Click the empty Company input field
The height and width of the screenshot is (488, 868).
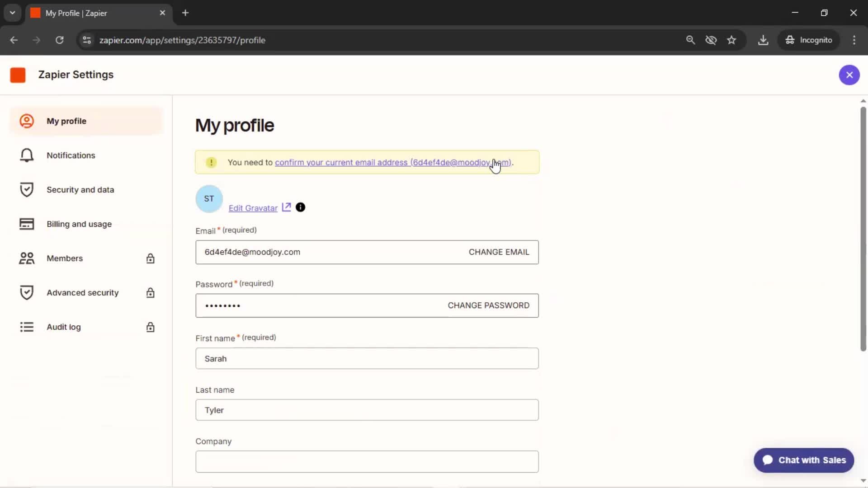pyautogui.click(x=367, y=461)
